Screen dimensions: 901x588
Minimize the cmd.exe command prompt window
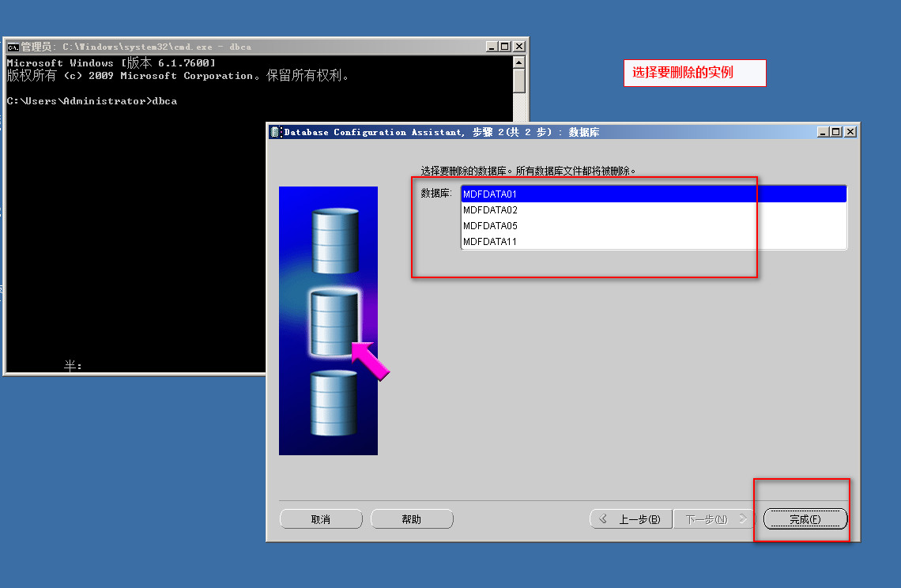click(x=492, y=47)
